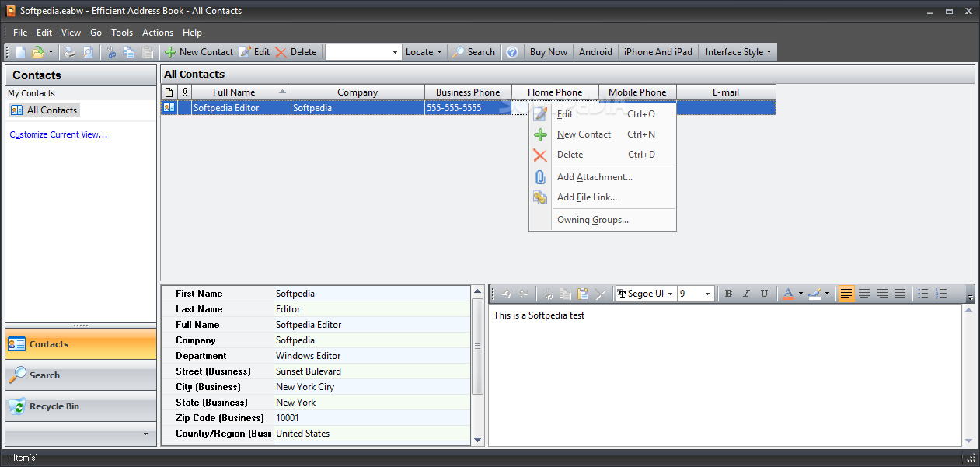Open the font color dropdown arrow

[x=800, y=294]
